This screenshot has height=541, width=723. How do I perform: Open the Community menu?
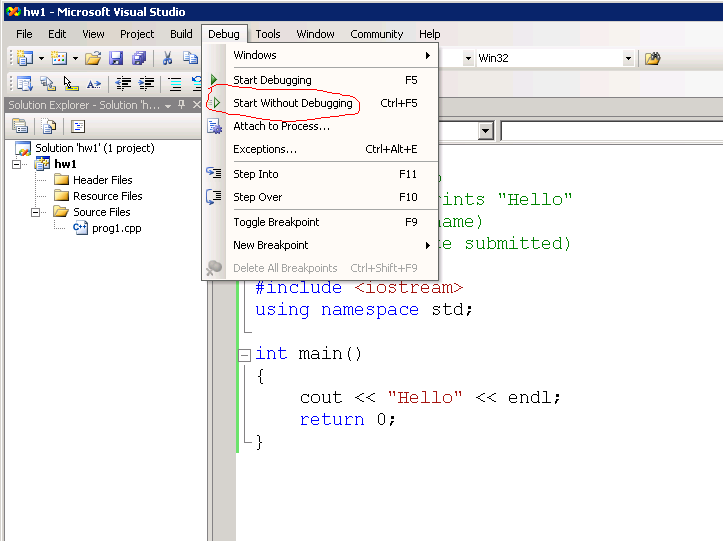(x=377, y=34)
